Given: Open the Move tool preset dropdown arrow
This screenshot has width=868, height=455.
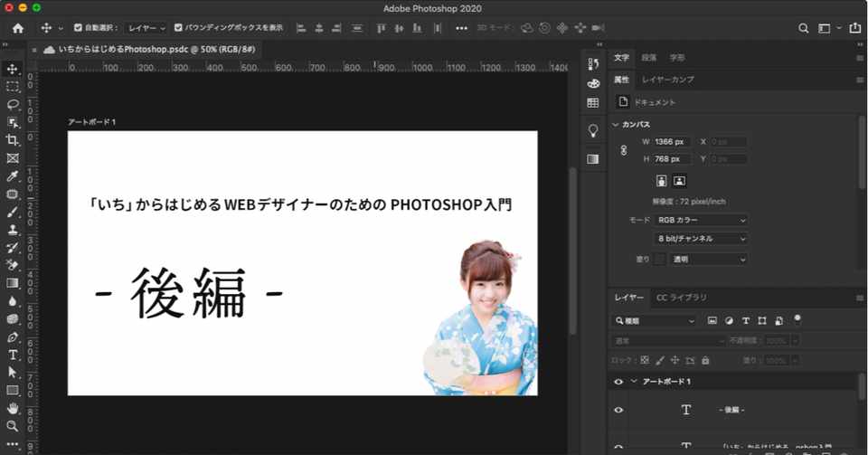Looking at the screenshot, I should point(61,28).
